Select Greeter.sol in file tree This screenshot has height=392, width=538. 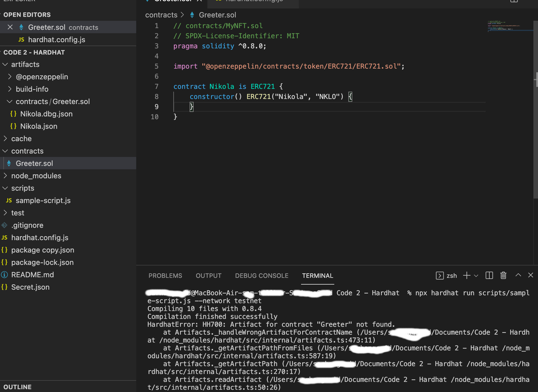pos(68,163)
